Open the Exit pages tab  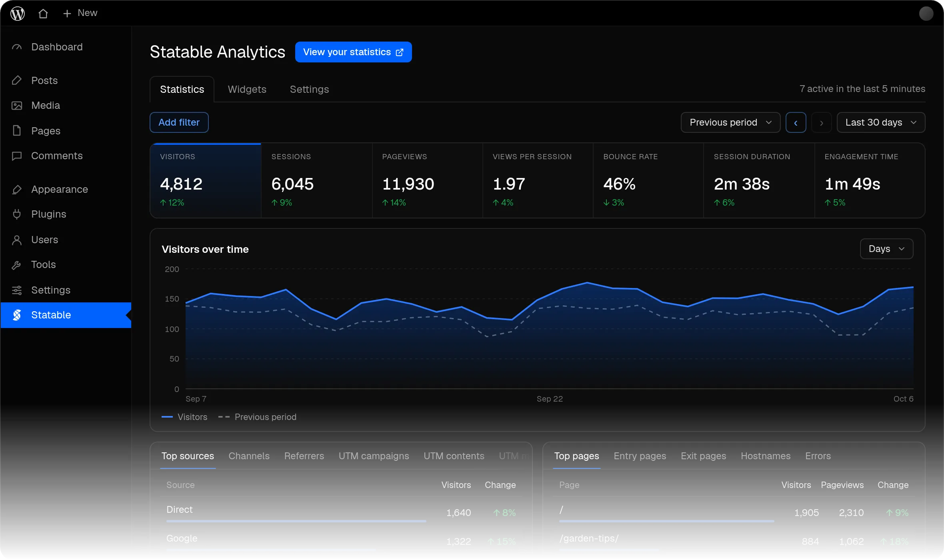tap(703, 456)
